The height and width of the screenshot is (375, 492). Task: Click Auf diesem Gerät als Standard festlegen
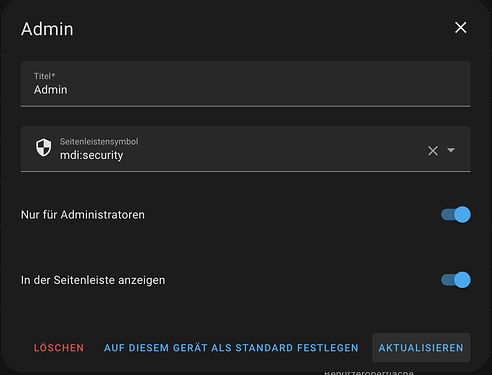point(231,348)
